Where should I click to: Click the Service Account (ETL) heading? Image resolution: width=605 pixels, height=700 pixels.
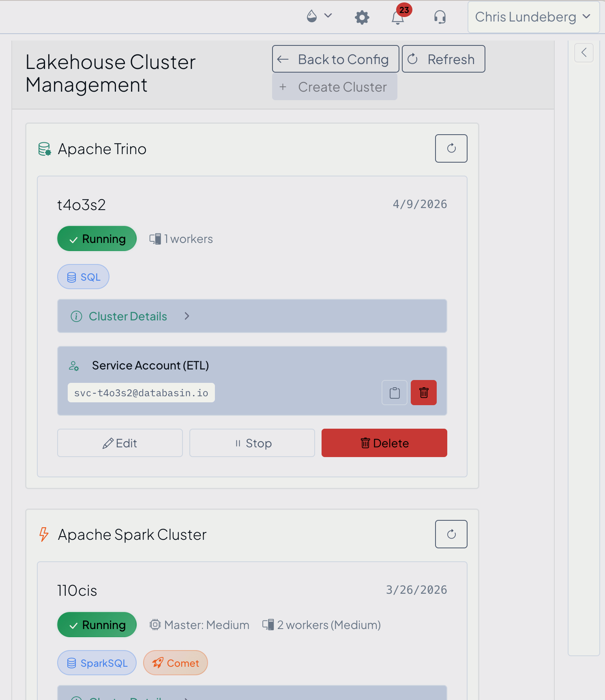tap(150, 365)
